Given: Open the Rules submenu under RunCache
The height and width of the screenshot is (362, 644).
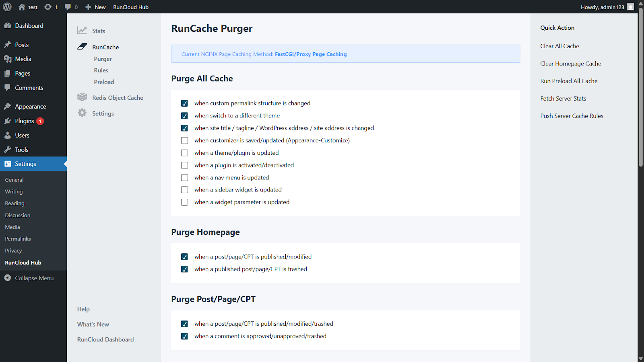Looking at the screenshot, I should click(101, 70).
